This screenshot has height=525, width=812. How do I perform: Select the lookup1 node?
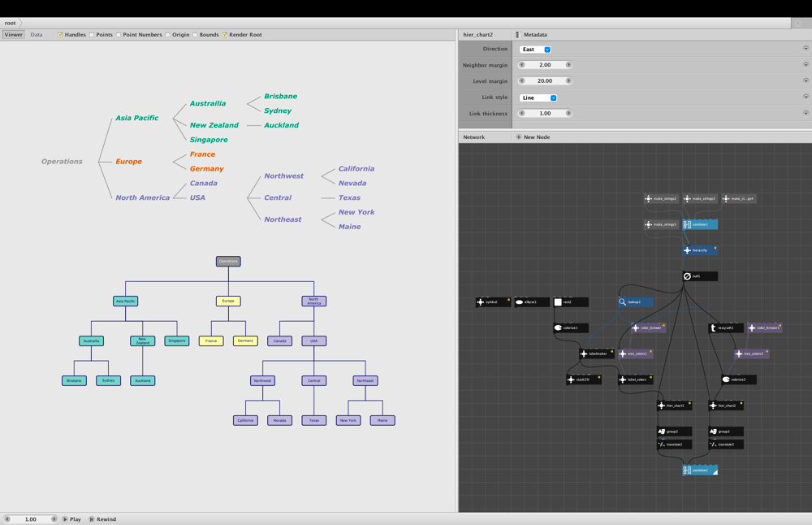coord(636,302)
